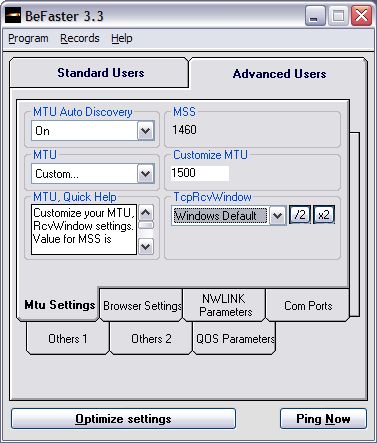Click the Ping Now button

tap(323, 419)
